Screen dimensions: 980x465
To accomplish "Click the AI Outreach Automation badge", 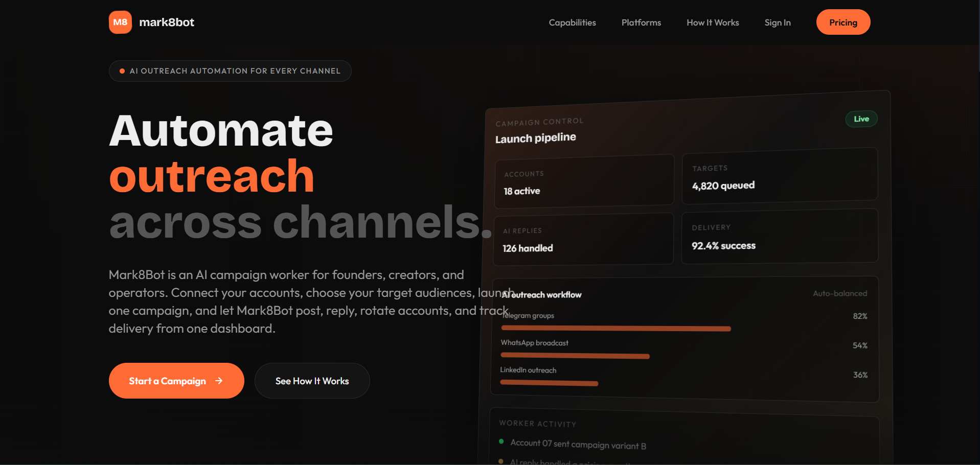I will [x=230, y=71].
